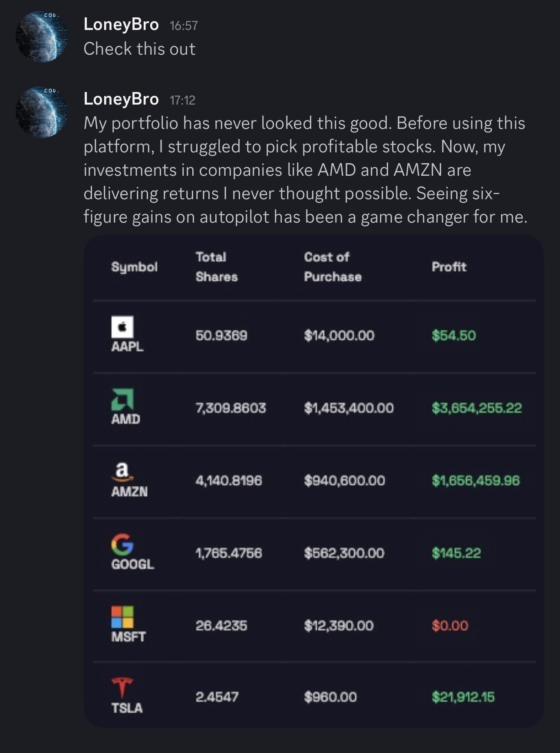Click AMD profit value $3,654,255.22

[477, 408]
